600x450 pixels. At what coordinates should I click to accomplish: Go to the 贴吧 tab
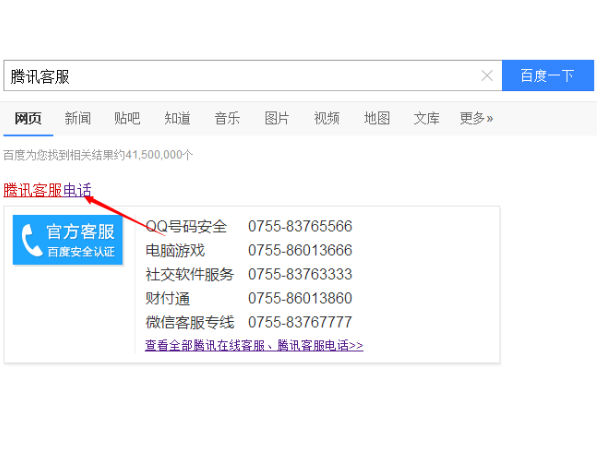coord(127,118)
